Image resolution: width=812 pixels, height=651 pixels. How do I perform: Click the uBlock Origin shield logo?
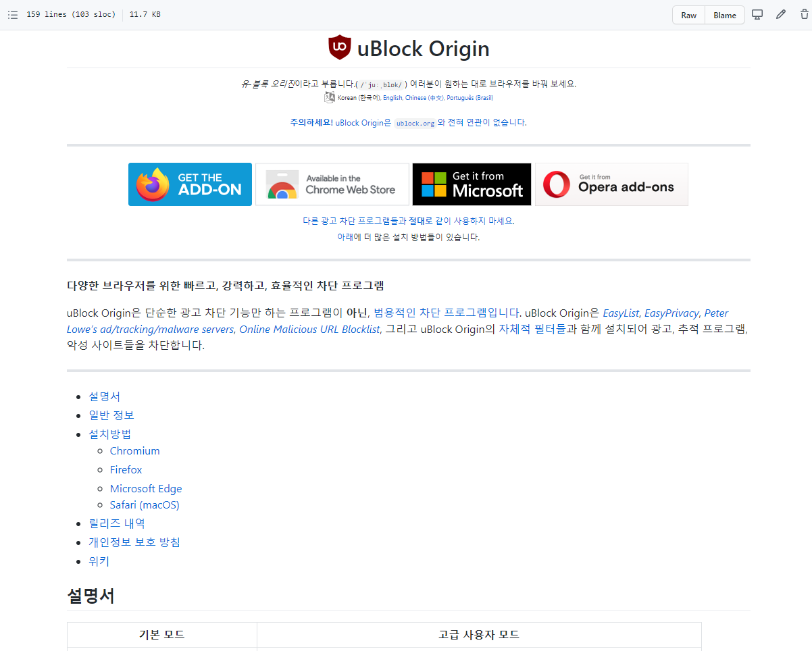point(340,48)
